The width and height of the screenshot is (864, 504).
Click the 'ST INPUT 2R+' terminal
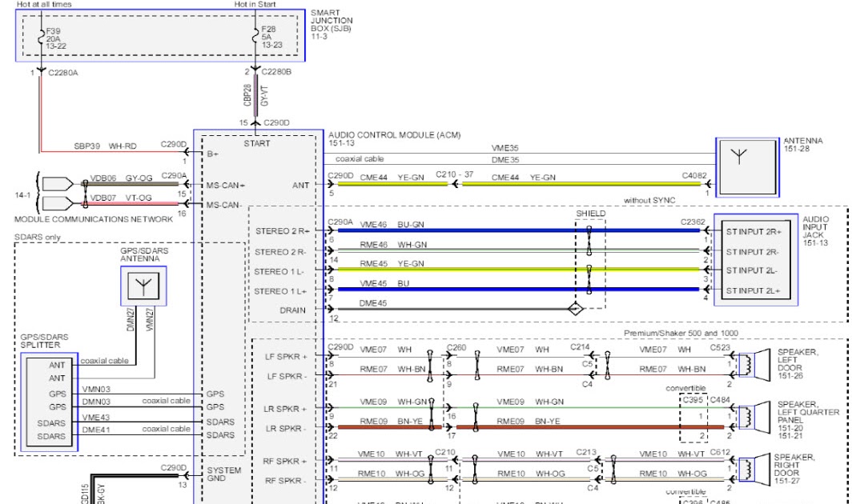[x=753, y=232]
